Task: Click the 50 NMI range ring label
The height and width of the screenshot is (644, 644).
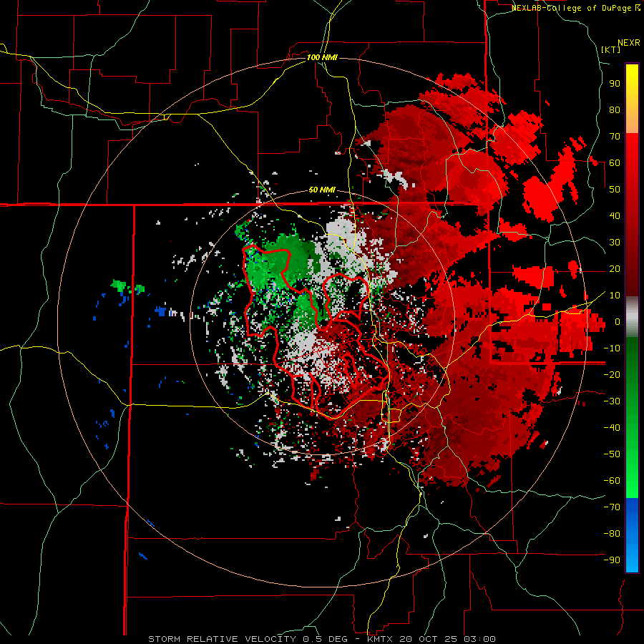Action: tap(322, 190)
